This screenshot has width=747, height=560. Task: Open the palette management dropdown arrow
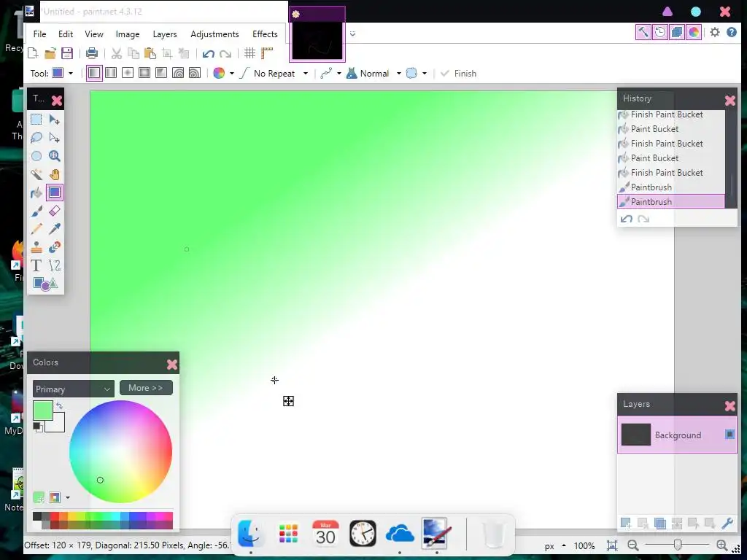[x=68, y=497]
